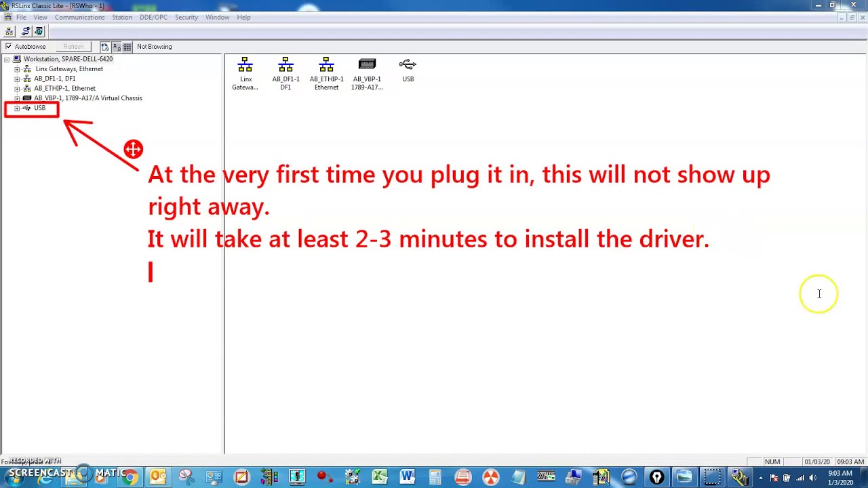Open the DDE/OPC menu
The width and height of the screenshot is (868, 488).
(x=153, y=17)
